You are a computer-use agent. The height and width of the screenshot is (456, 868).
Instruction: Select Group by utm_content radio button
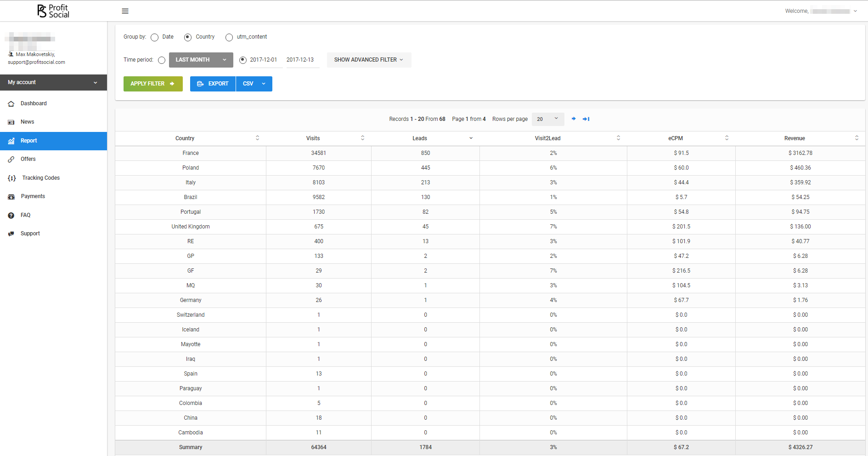click(229, 37)
